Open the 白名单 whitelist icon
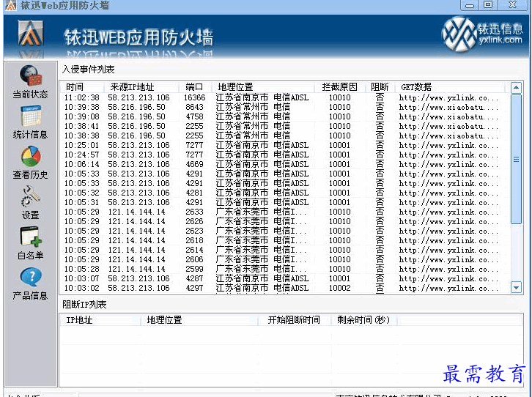The image size is (532, 397). (31, 237)
